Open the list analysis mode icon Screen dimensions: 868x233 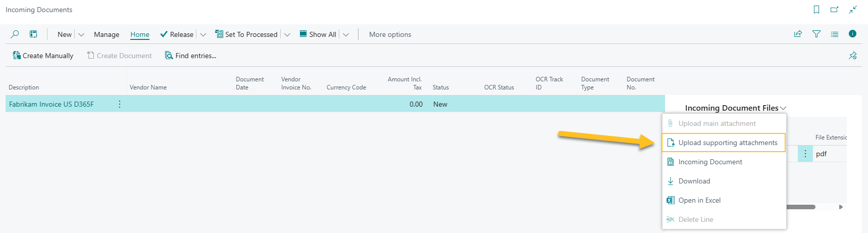pyautogui.click(x=33, y=34)
